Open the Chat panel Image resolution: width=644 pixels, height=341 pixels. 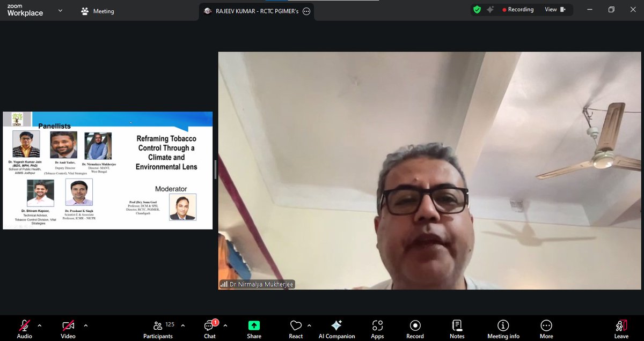210,329
